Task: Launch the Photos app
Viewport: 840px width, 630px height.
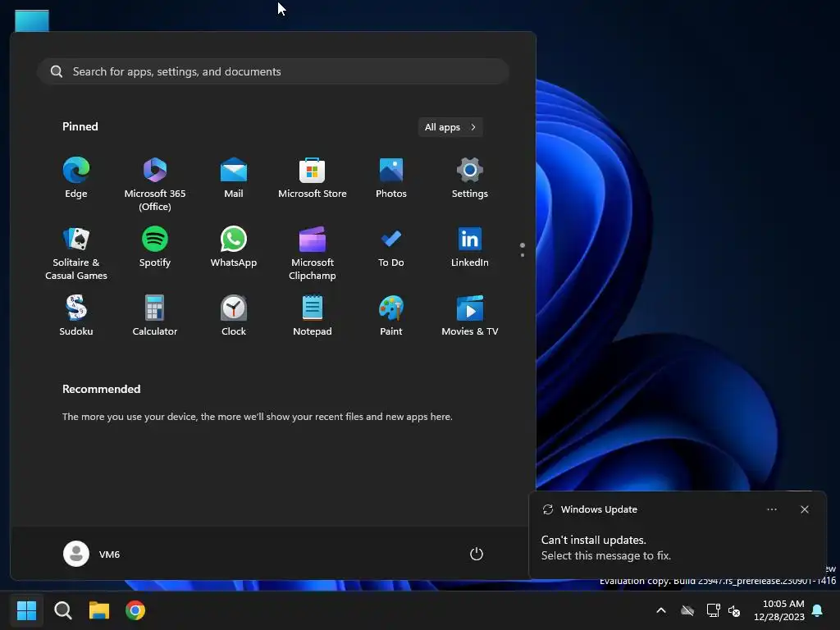Action: (391, 177)
